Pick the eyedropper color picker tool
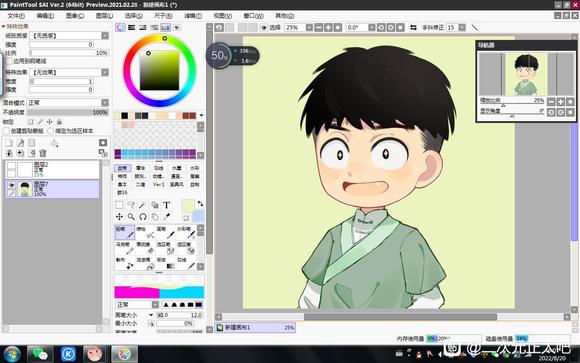This screenshot has height=363, width=580. [166, 217]
